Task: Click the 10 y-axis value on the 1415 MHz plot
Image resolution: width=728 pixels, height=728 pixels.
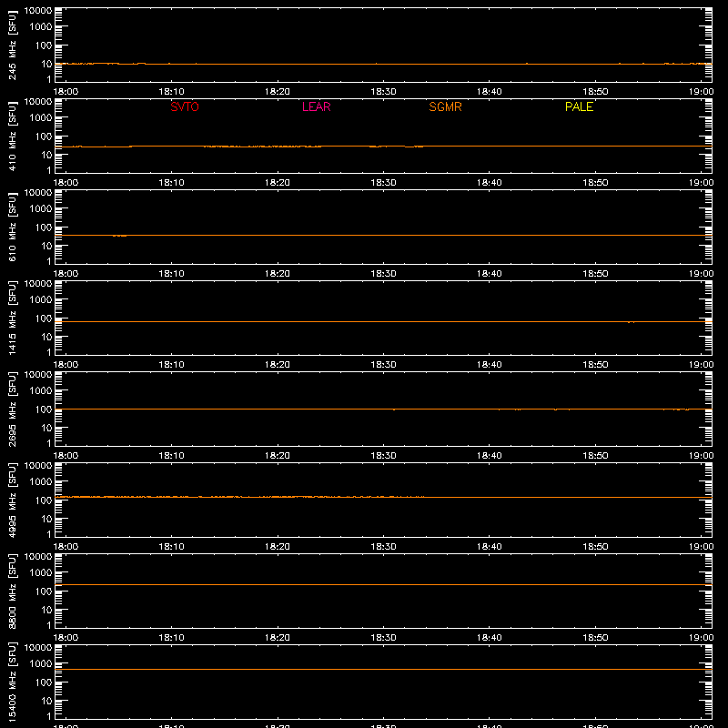Action: tap(46, 337)
